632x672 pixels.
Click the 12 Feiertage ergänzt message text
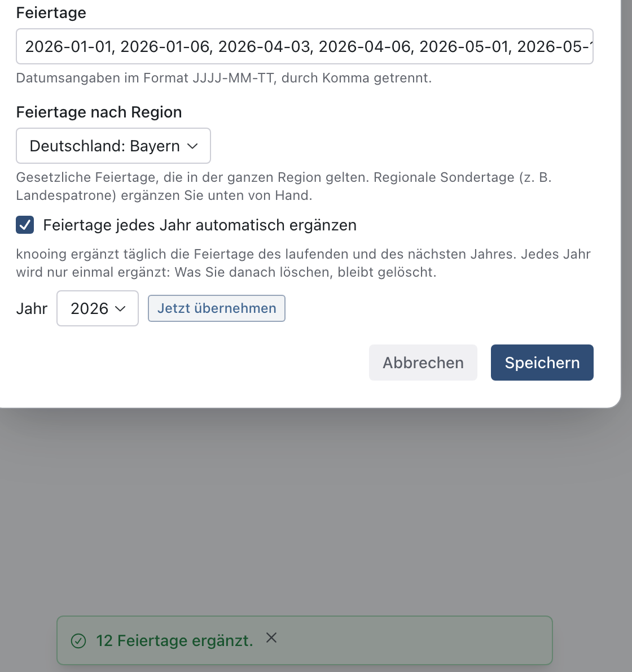point(175,641)
